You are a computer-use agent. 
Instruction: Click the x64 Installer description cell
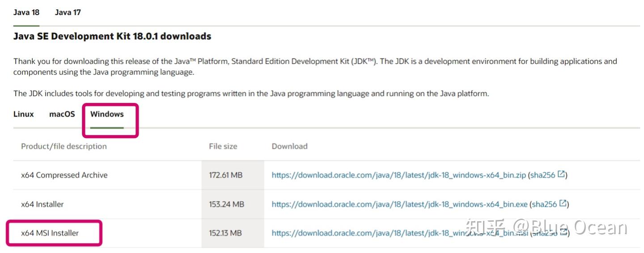pos(42,204)
